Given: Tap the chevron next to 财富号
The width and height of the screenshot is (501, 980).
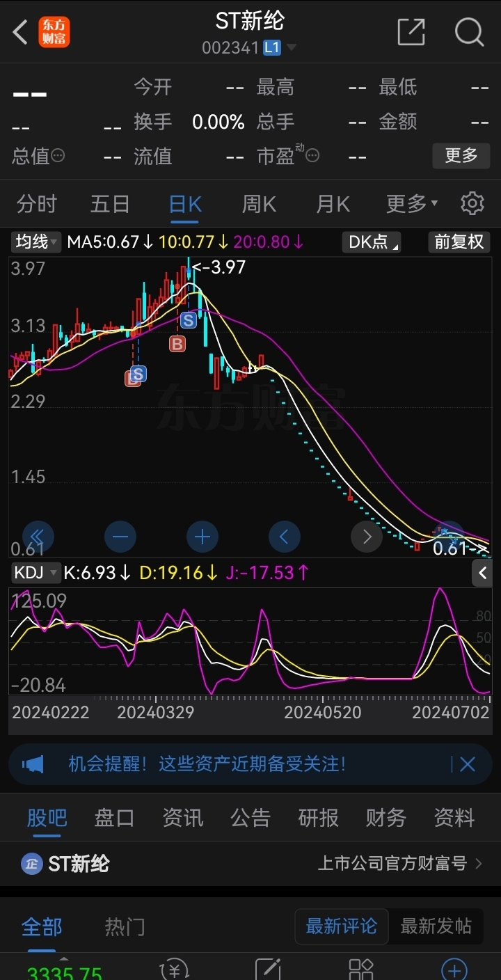Looking at the screenshot, I should [x=479, y=864].
